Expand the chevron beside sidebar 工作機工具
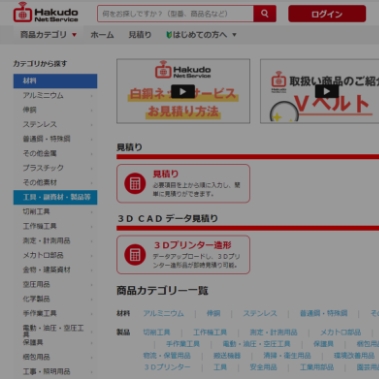The height and width of the screenshot is (379, 379). (92, 227)
